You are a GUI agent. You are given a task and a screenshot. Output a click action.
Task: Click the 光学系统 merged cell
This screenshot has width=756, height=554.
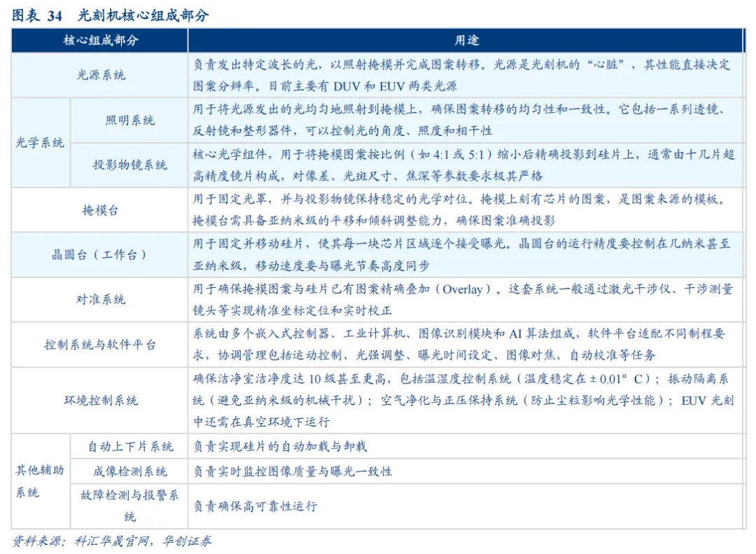pyautogui.click(x=41, y=142)
